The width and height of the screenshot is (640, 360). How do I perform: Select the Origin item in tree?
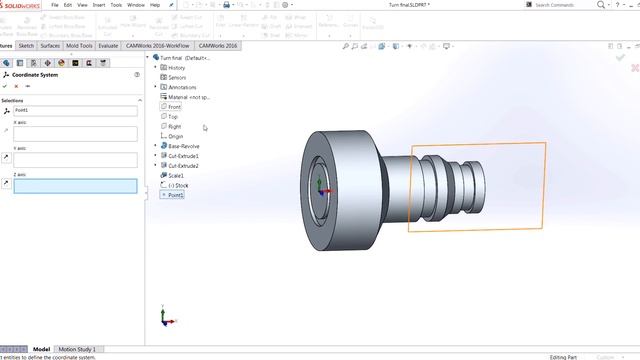pyautogui.click(x=172, y=136)
